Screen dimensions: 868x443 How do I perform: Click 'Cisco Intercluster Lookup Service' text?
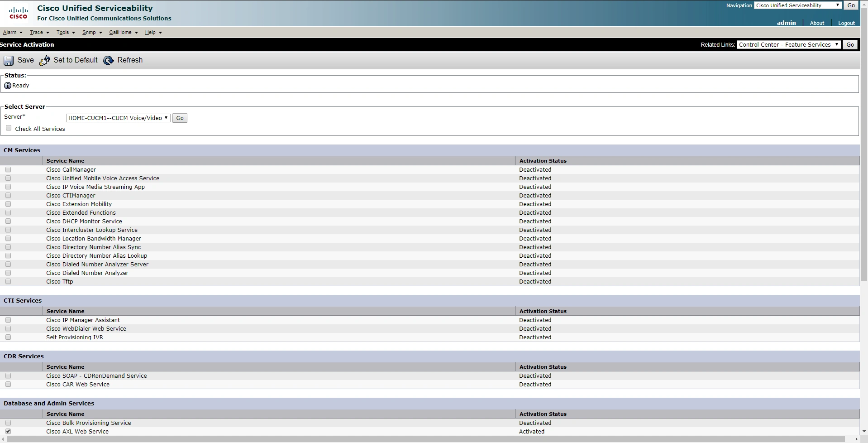(92, 230)
